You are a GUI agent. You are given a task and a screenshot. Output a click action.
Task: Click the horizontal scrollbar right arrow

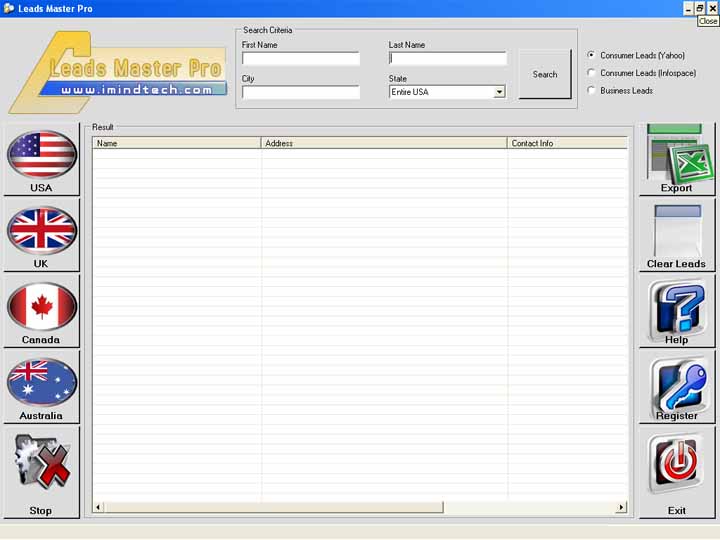pyautogui.click(x=621, y=507)
